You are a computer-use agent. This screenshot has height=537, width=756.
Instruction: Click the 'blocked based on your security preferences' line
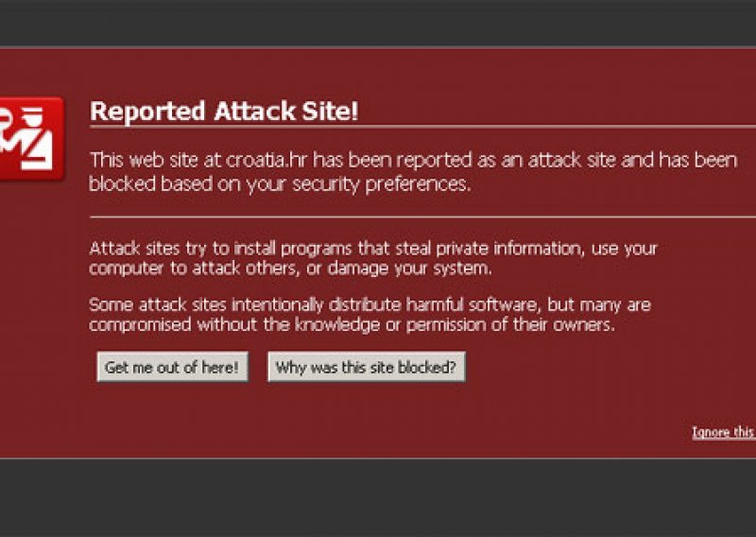point(280,184)
